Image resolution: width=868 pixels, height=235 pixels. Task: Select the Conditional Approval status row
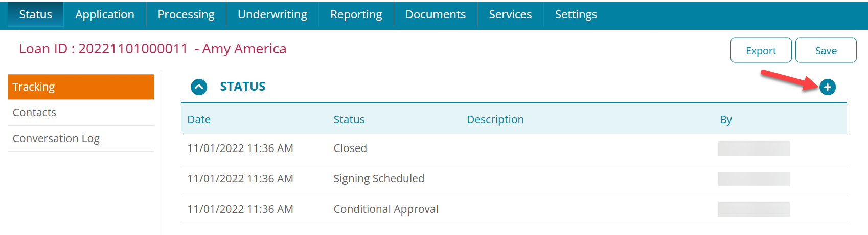coord(386,209)
